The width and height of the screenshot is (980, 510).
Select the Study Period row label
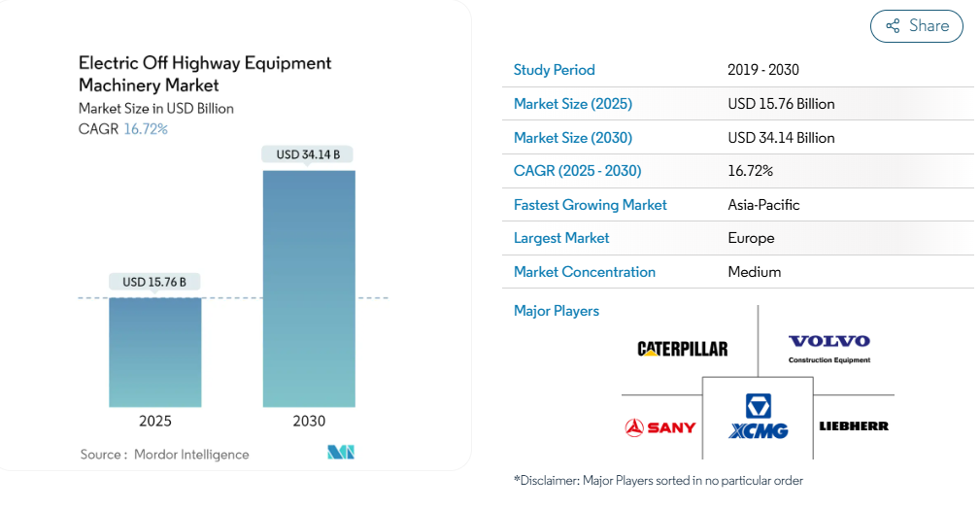click(554, 70)
